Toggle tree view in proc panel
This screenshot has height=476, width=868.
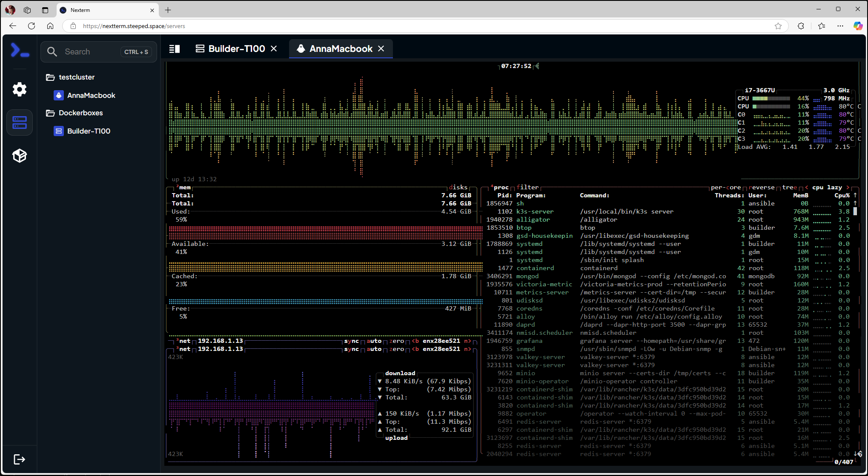click(790, 187)
